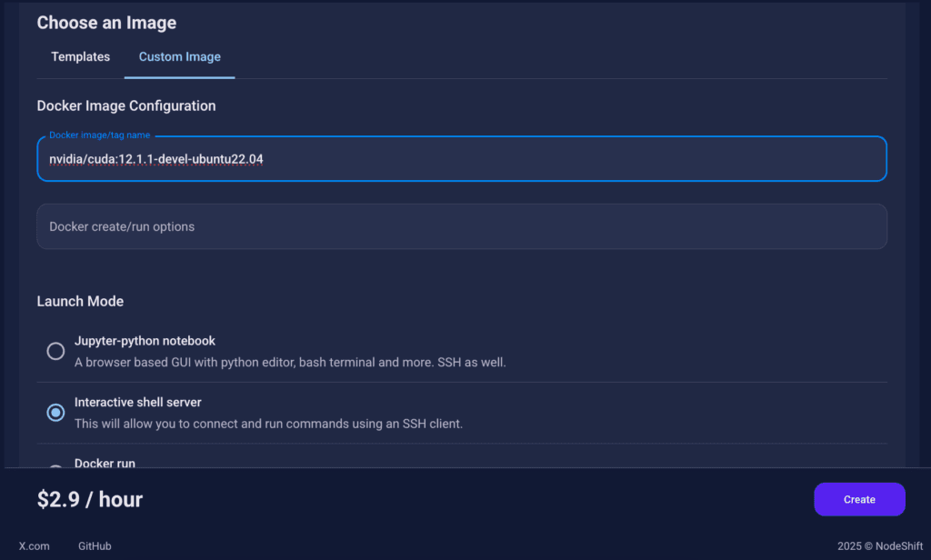931x560 pixels.
Task: Select the Interactive shell server radio button
Action: (55, 412)
